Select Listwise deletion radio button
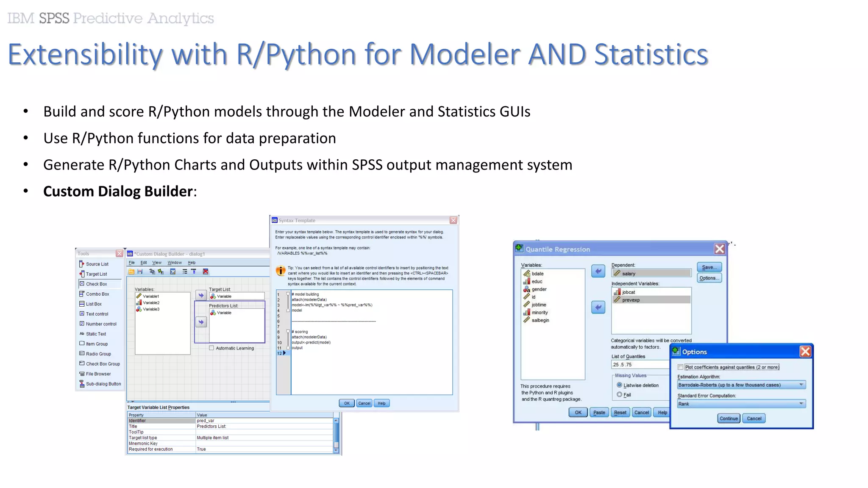The height and width of the screenshot is (488, 868). (x=620, y=385)
